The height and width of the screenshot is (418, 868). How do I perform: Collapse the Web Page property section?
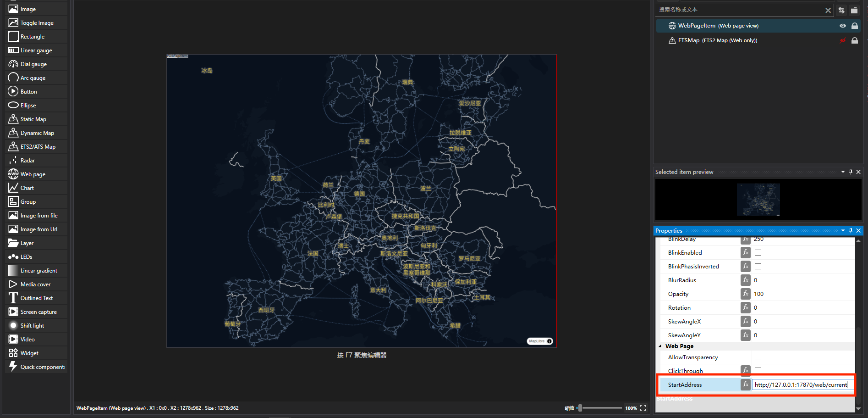660,346
